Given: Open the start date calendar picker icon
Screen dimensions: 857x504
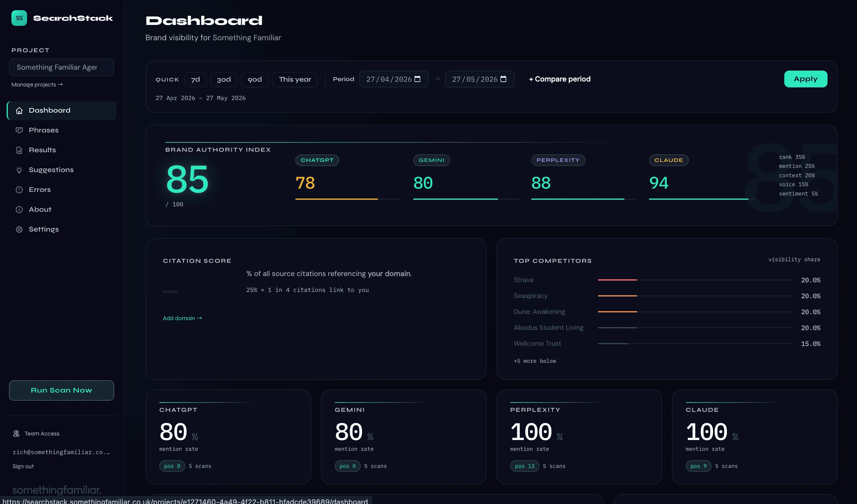Looking at the screenshot, I should [417, 79].
